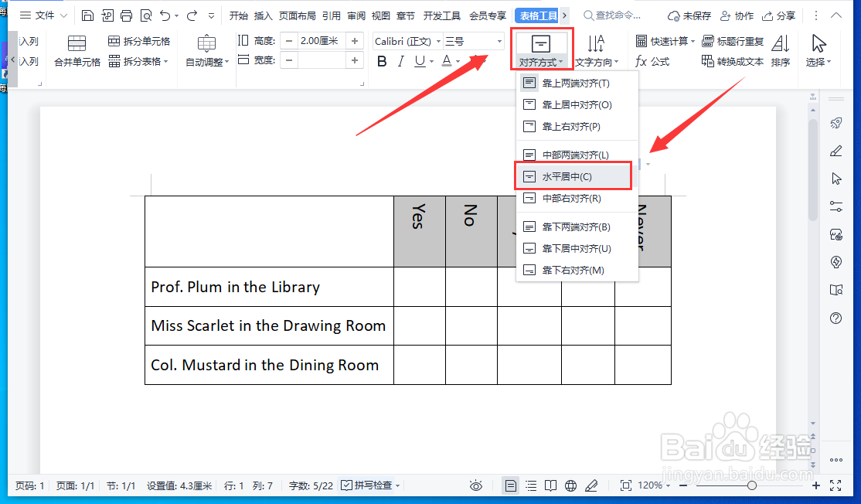Undo the last action
This screenshot has width=861, height=504.
tap(165, 15)
